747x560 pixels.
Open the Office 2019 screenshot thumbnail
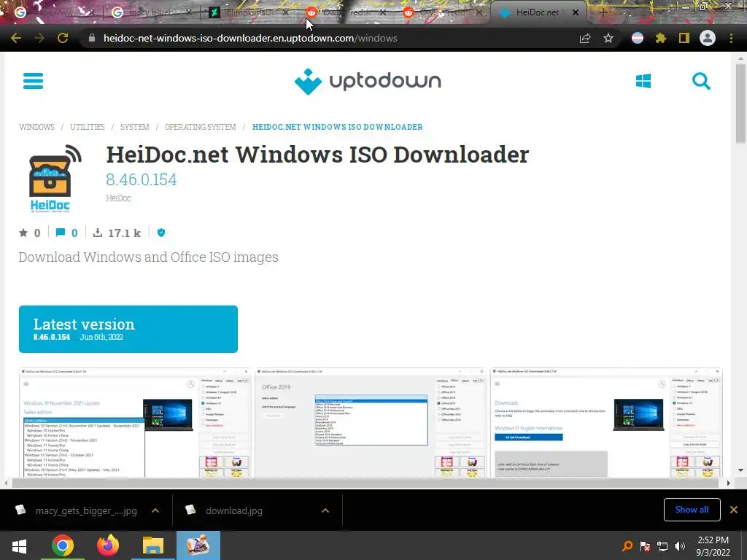pyautogui.click(x=371, y=422)
